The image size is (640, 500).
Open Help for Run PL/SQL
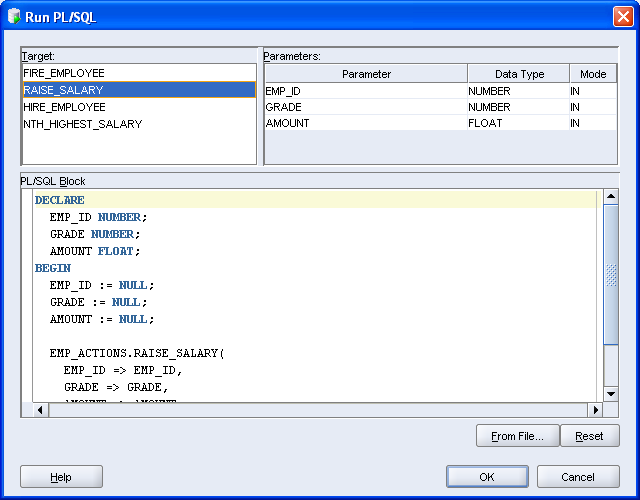[x=61, y=477]
